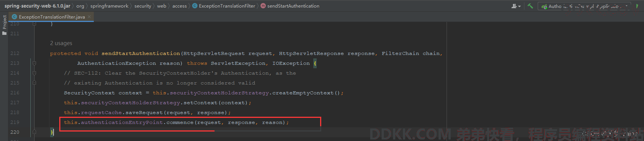Click the commence method call on line 219
Viewport: 644px width, 141px height.
pos(180,122)
